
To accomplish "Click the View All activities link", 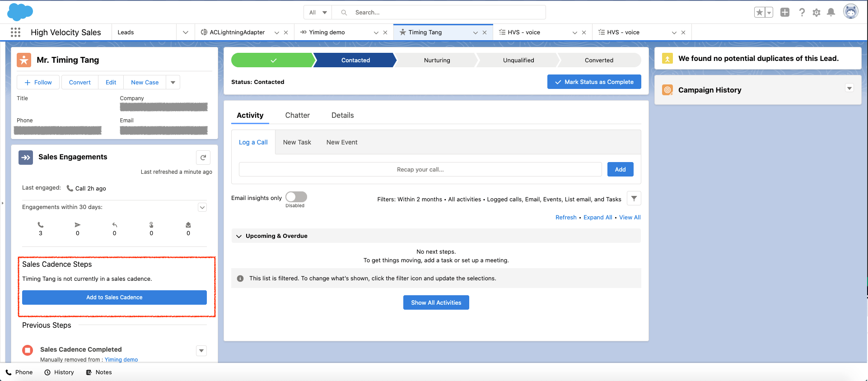I will click(630, 218).
